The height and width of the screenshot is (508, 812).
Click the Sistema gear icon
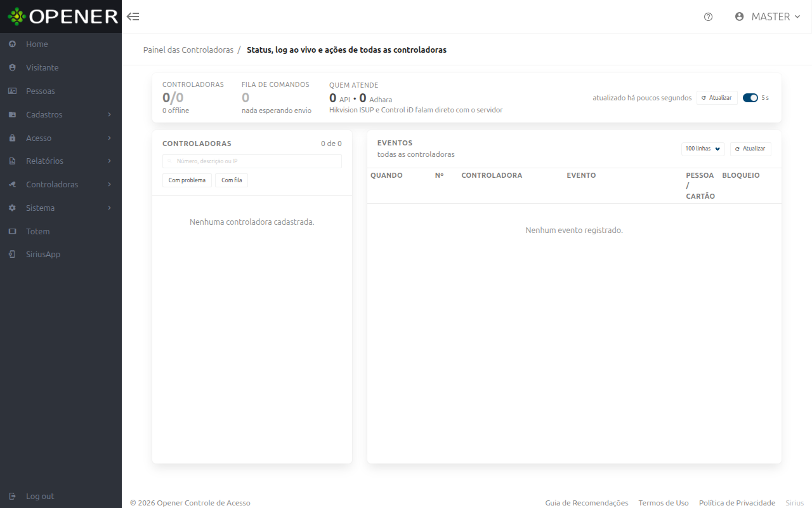[x=13, y=208]
